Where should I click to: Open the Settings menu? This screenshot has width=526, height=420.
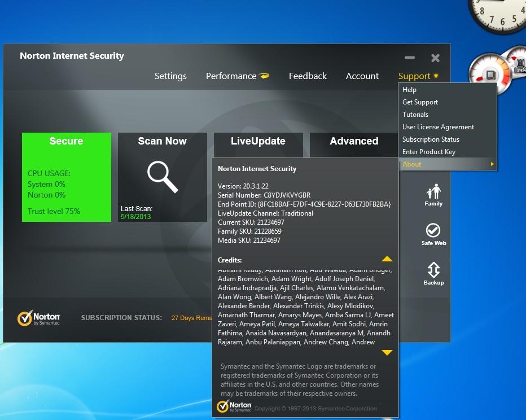[170, 76]
